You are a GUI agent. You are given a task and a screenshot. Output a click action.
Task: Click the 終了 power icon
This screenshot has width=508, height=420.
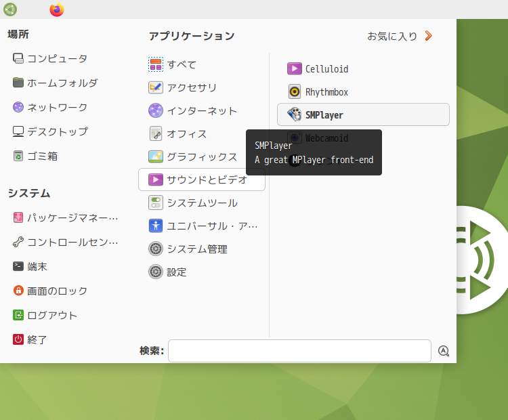(x=18, y=339)
